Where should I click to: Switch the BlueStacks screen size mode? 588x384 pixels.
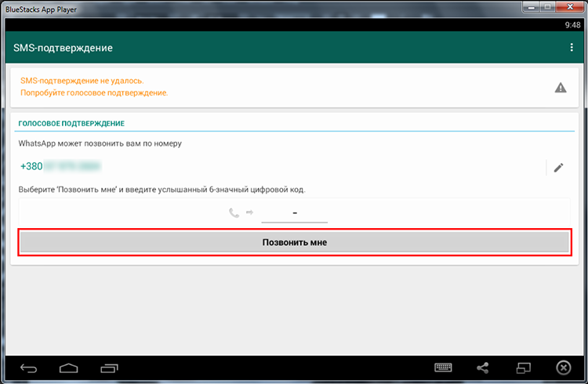523,368
